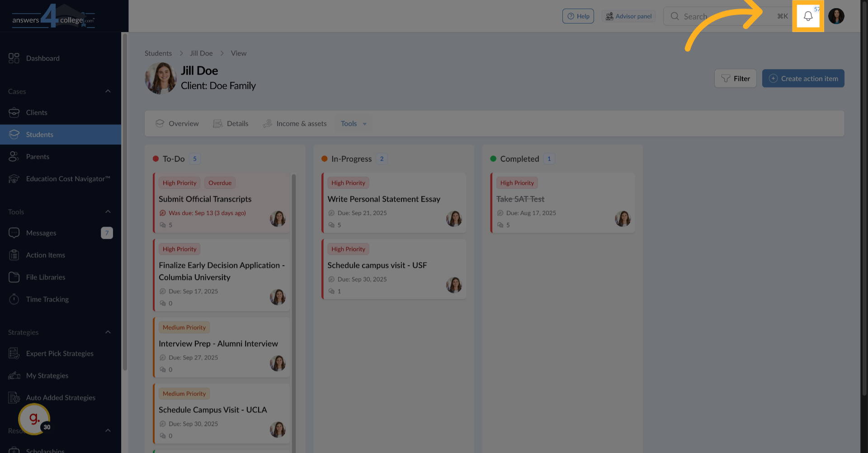Screen dimensions: 868x453
Task: Open the Advisor panel
Action: [629, 16]
